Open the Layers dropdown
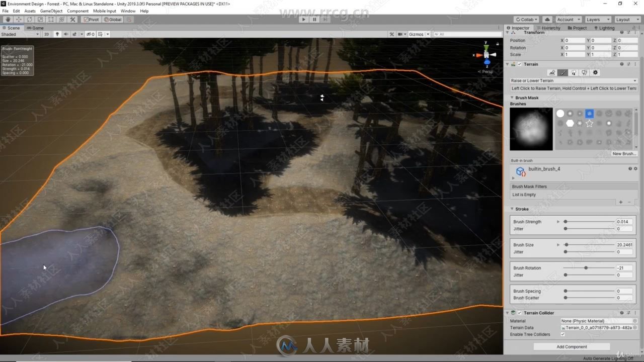This screenshot has height=362, width=644. click(597, 20)
